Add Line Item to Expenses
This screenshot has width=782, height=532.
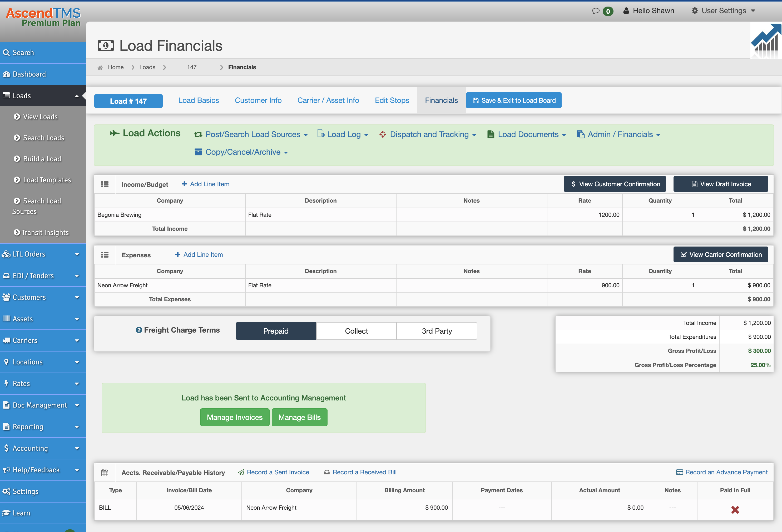click(199, 255)
